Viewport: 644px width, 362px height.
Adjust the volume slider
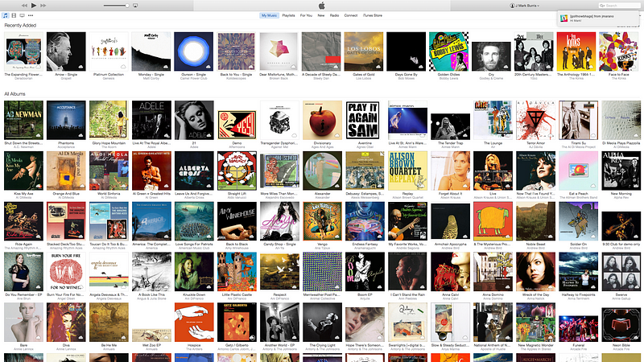point(116,6)
